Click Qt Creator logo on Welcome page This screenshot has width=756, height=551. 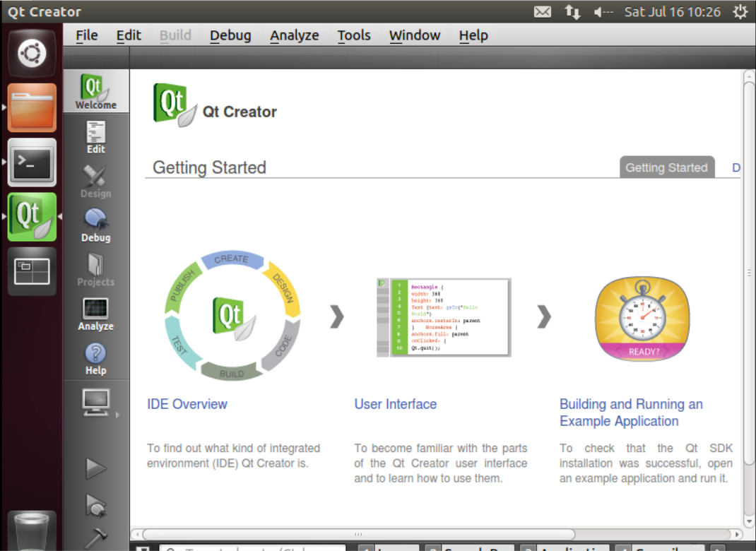click(x=175, y=105)
